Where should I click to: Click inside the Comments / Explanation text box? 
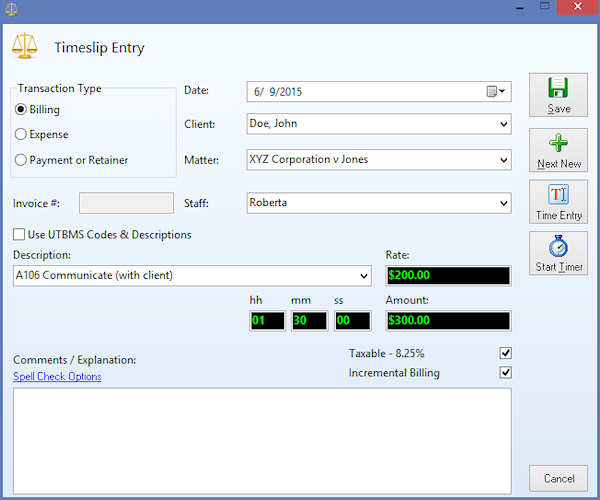tap(262, 438)
